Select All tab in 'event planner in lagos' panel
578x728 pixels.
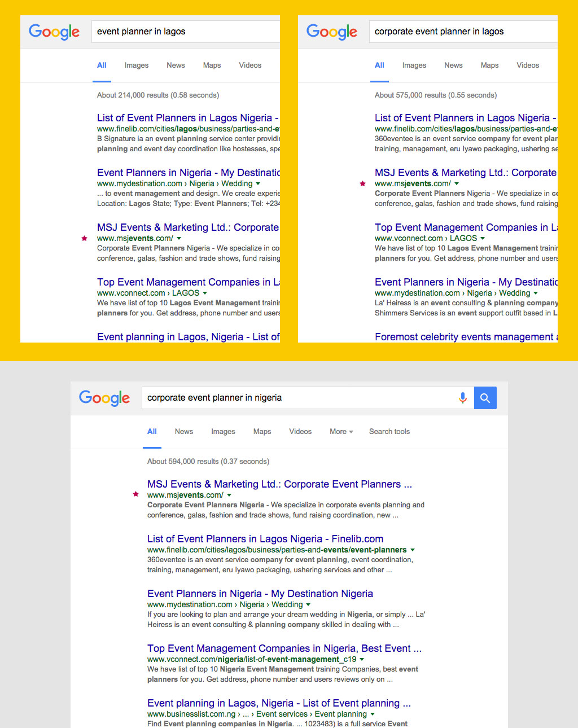point(102,65)
